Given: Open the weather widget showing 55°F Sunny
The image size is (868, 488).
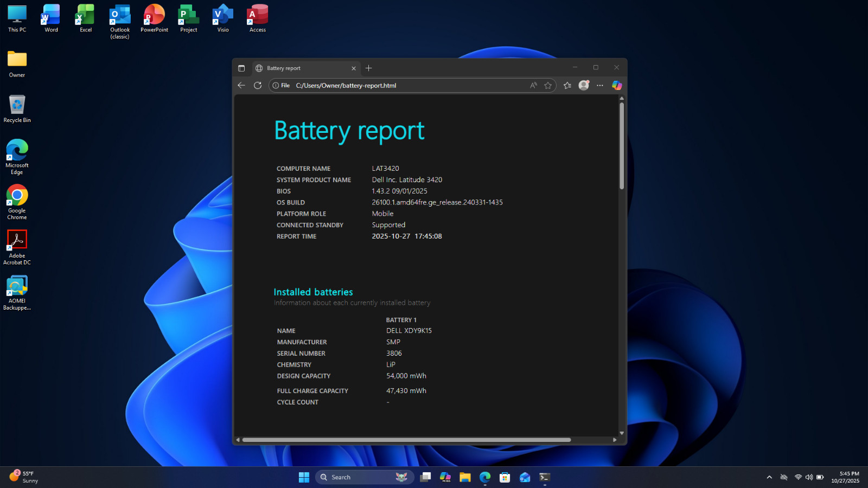Looking at the screenshot, I should pos(24,477).
